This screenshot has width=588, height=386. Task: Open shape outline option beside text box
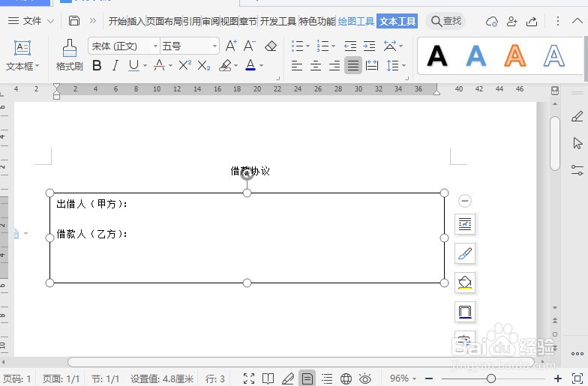465,312
